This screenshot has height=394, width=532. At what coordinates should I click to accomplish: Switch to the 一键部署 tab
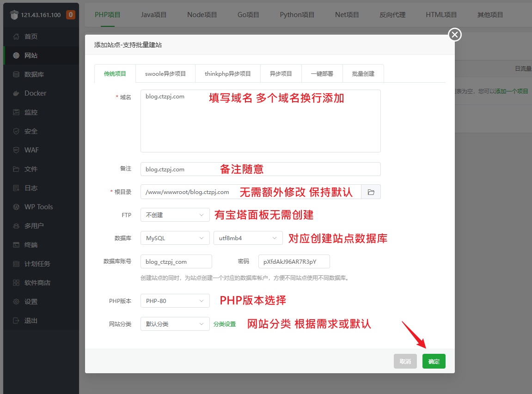[x=322, y=74]
